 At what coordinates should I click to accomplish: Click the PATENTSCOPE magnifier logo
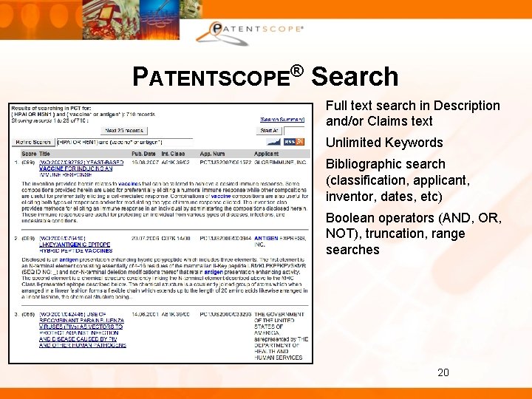[x=250, y=33]
